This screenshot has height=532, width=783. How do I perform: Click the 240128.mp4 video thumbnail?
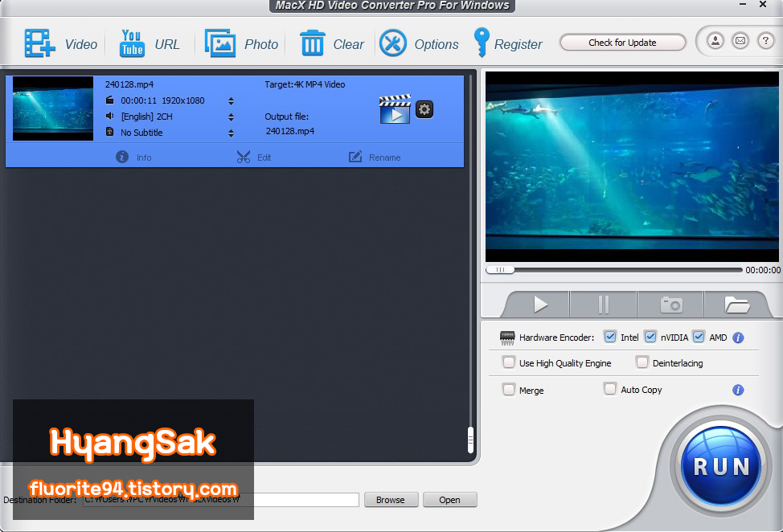click(53, 108)
